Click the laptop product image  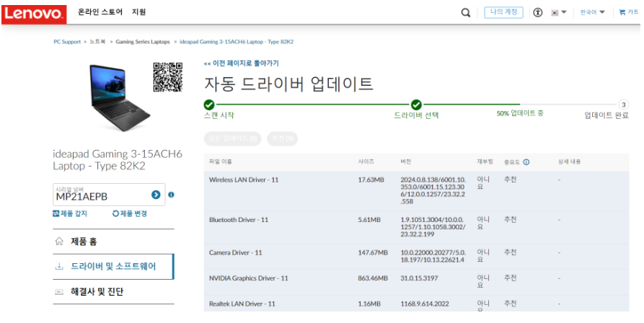tap(119, 97)
